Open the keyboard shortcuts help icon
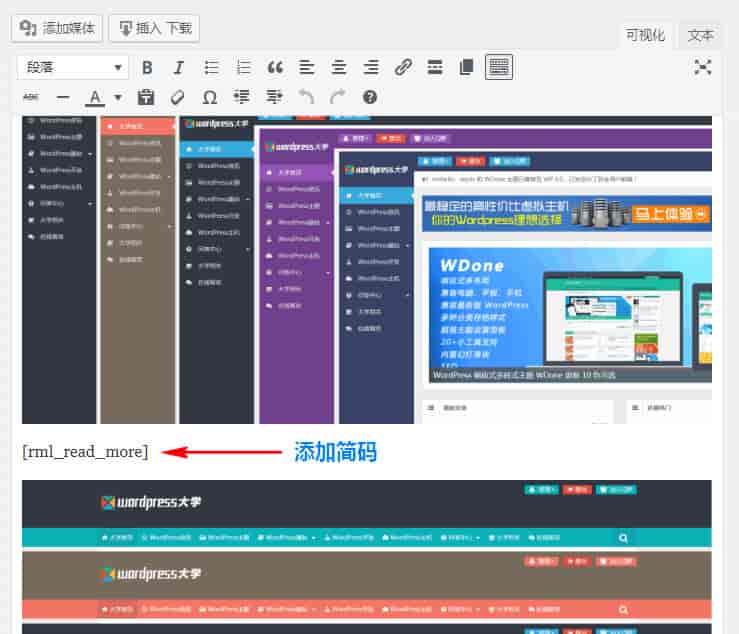 pos(369,98)
